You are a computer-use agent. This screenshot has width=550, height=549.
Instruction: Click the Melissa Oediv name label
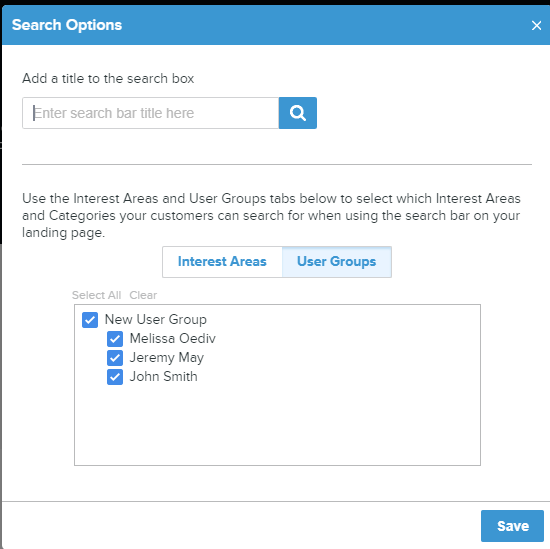click(173, 339)
